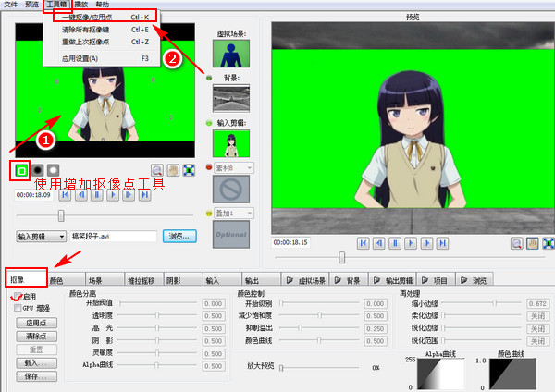
Task: Toggle the 启用 checkbox
Action: (18, 297)
